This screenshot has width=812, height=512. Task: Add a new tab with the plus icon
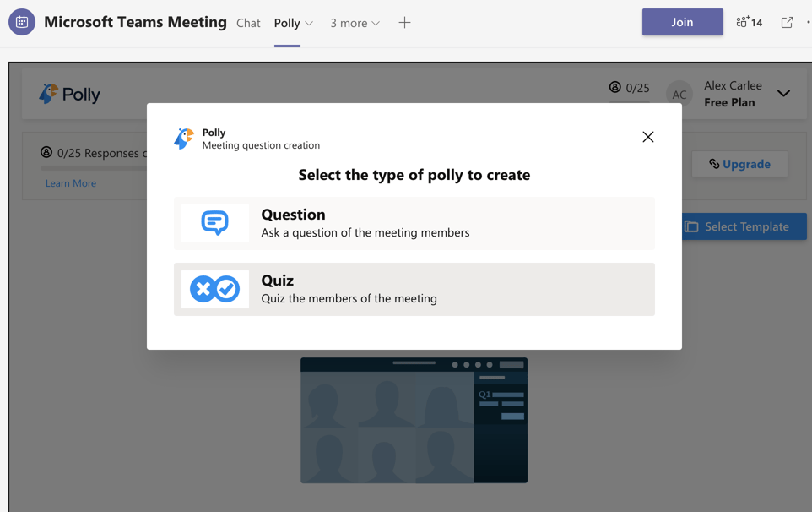(404, 23)
